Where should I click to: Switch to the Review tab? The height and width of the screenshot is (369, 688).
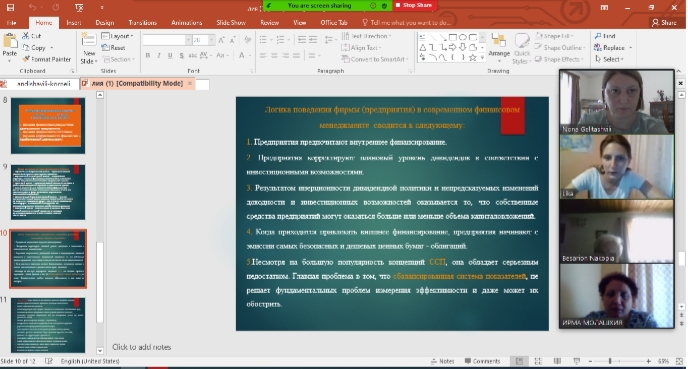[x=269, y=22]
